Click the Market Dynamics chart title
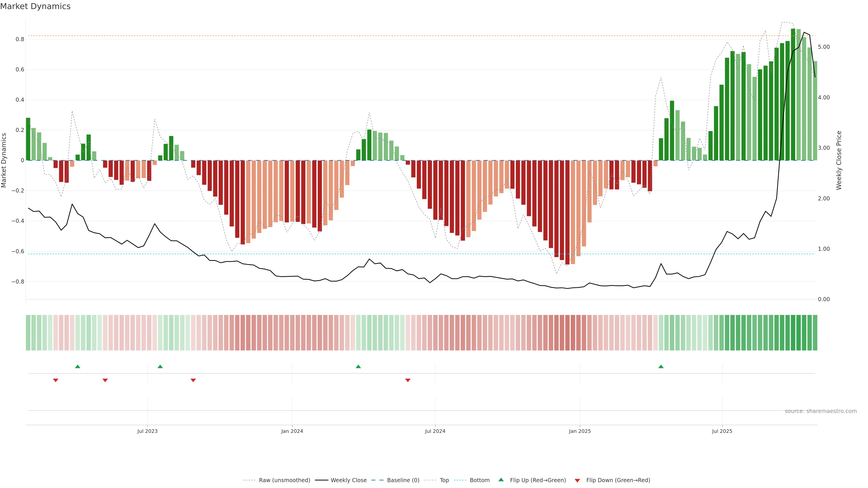 [x=35, y=6]
